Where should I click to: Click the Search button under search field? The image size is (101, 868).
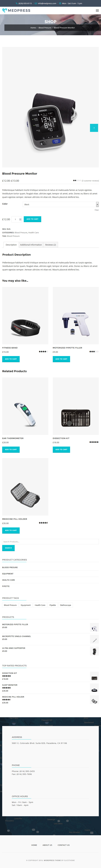tap(9, 548)
